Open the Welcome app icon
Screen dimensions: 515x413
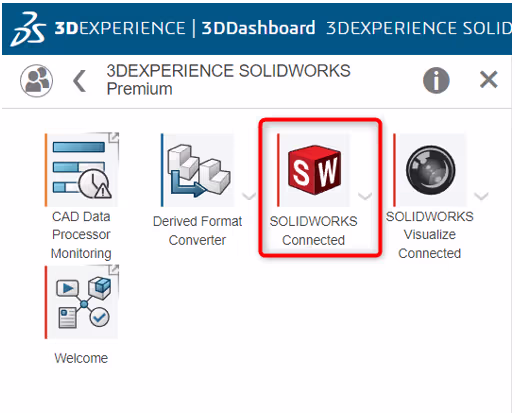[x=82, y=302]
